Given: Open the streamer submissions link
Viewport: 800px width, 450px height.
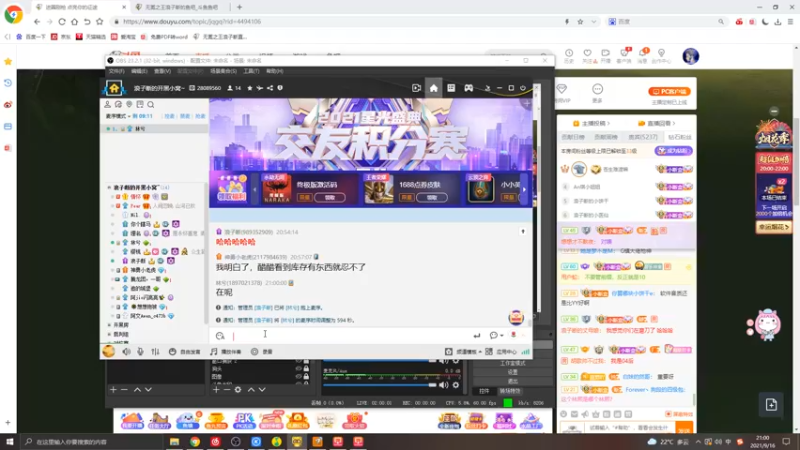Looking at the screenshot, I should [x=591, y=123].
